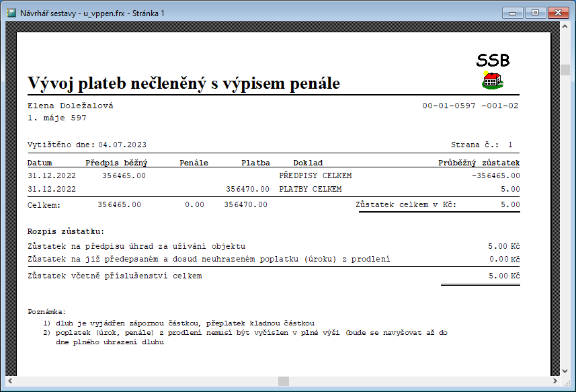This screenshot has height=392, width=576.
Task: Click the SSB house logo icon
Action: click(x=493, y=81)
